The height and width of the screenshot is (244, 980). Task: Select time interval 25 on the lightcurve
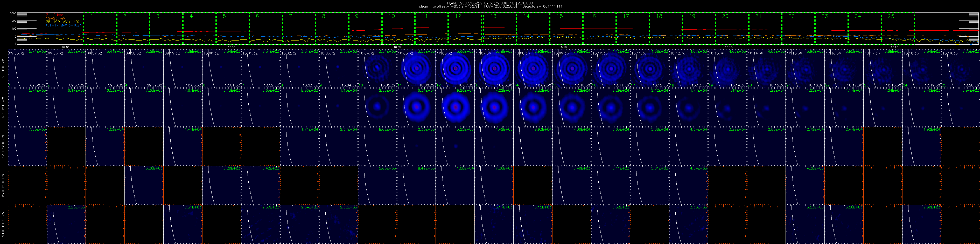point(898,29)
